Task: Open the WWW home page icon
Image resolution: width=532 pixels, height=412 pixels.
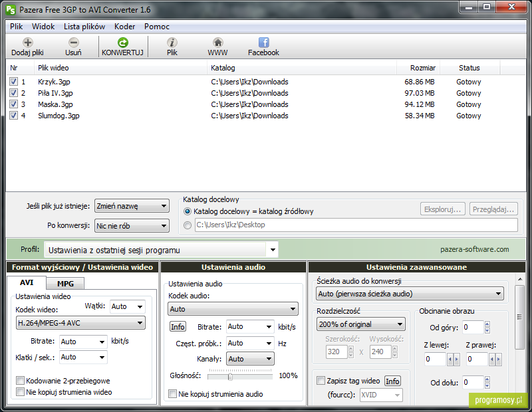Action: (218, 43)
